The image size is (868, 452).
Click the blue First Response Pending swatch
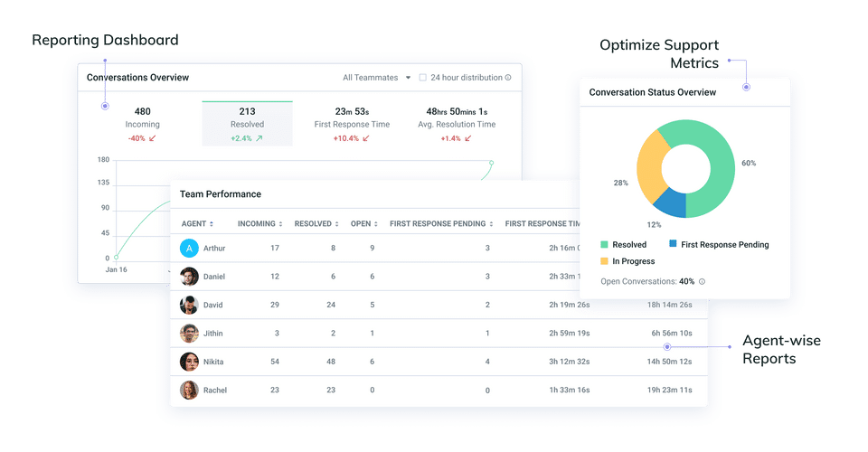[673, 243]
